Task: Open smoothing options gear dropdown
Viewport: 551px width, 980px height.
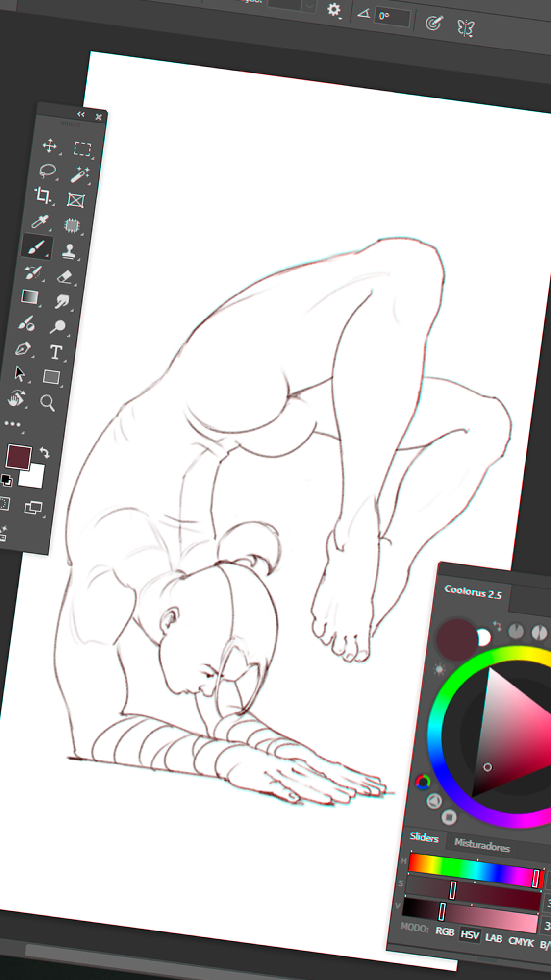Action: [334, 10]
